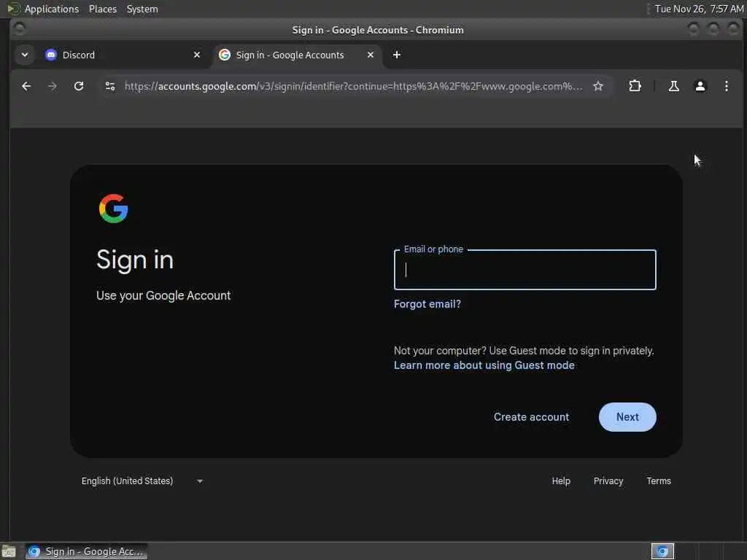The height and width of the screenshot is (560, 747).
Task: Open Chromium three-dot menu
Action: pyautogui.click(x=726, y=86)
